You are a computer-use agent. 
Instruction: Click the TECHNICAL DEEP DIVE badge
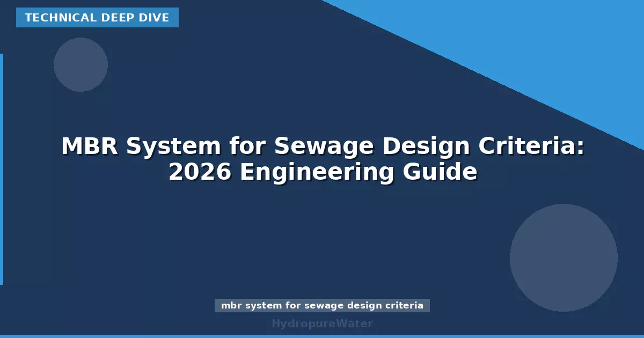point(97,18)
